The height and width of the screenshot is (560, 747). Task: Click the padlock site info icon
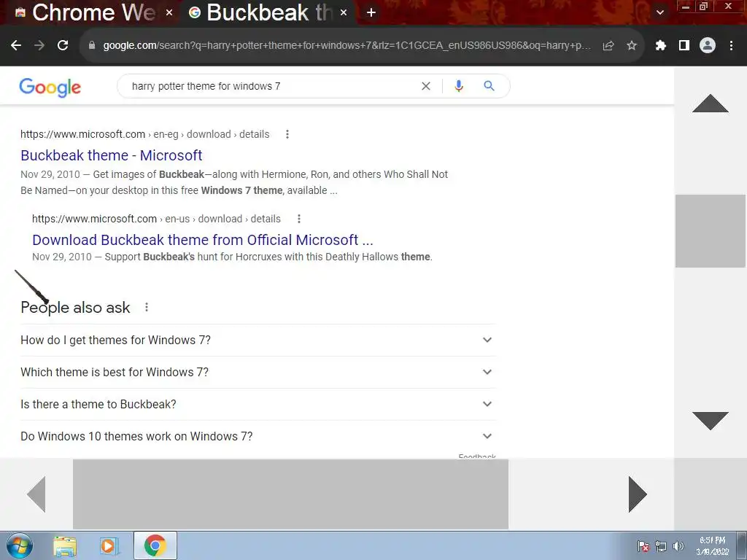point(92,45)
